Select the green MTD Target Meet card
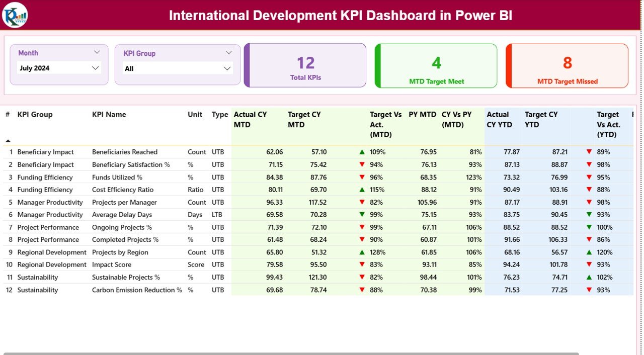Screen dimensions: 644x355 tap(436, 65)
